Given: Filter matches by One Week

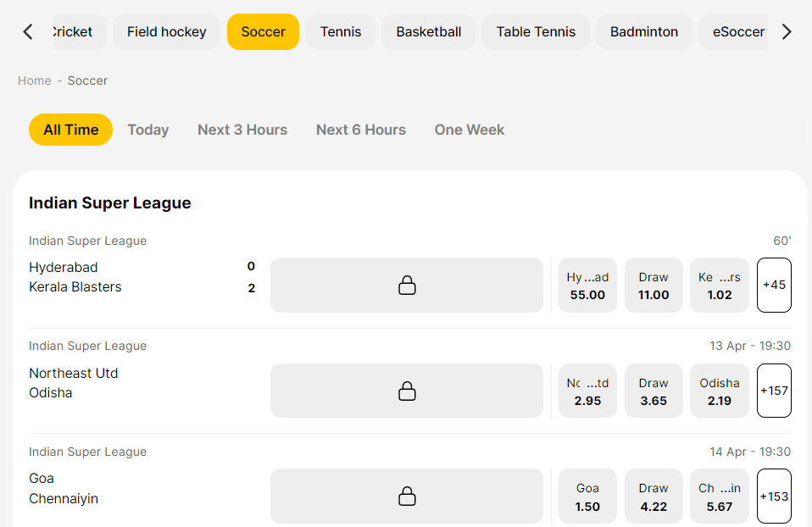Looking at the screenshot, I should 470,130.
